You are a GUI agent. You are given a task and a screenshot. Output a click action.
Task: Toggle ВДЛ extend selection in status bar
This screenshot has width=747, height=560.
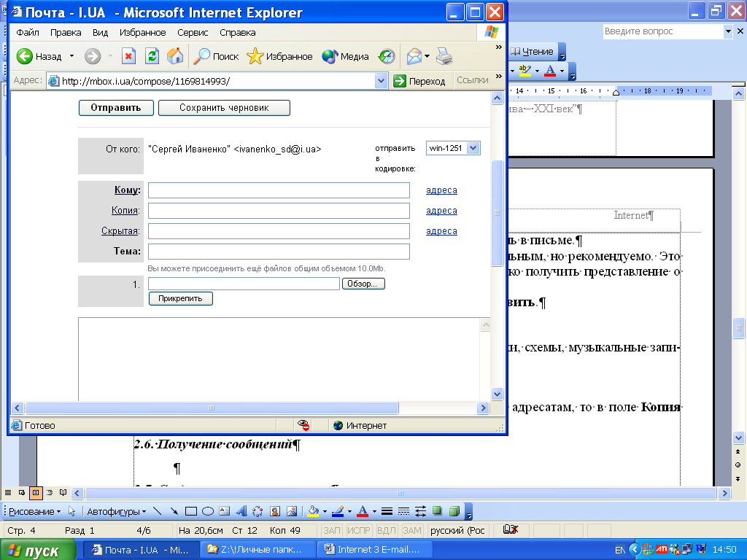click(387, 531)
